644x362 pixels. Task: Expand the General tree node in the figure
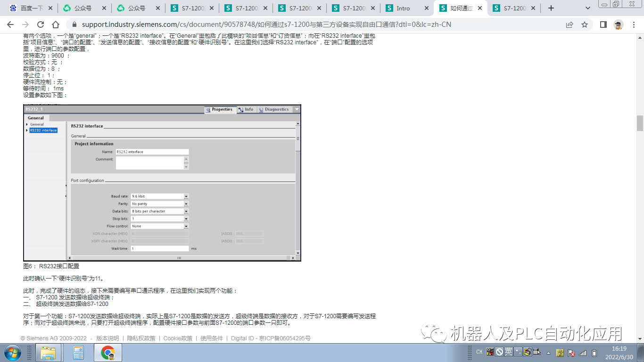27,124
